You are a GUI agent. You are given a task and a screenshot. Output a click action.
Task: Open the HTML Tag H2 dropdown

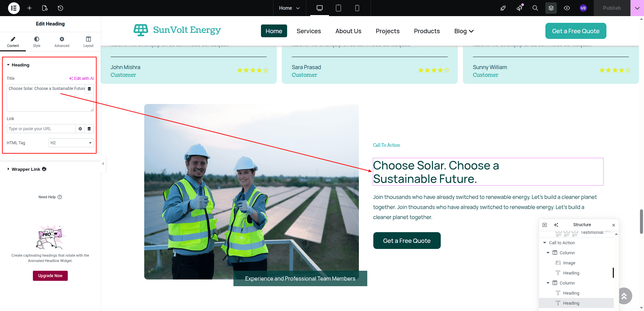tap(71, 143)
